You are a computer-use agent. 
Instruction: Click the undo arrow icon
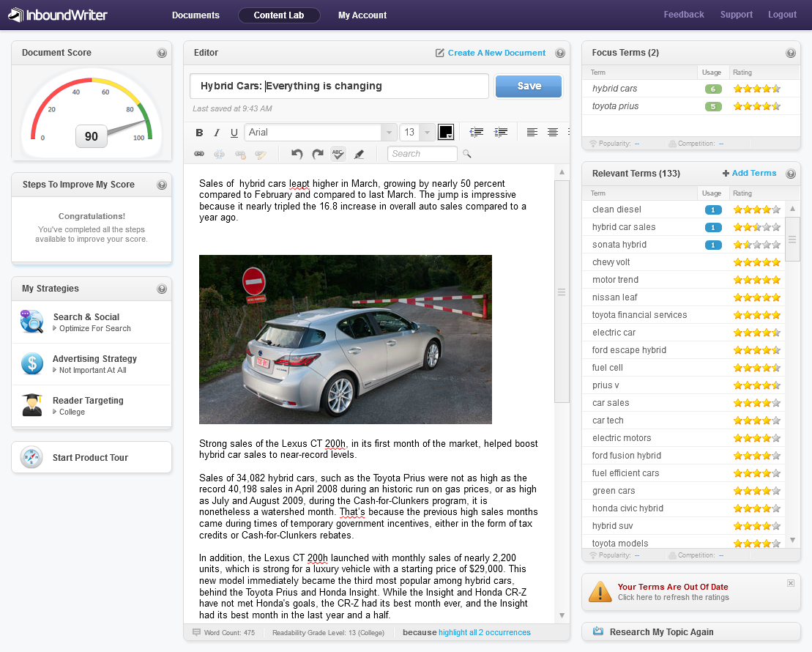coord(297,154)
